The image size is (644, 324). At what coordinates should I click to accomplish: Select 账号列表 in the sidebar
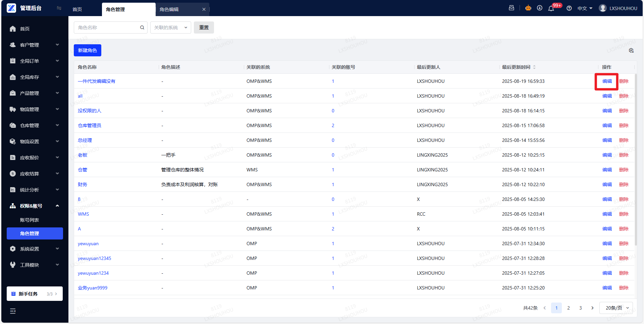[x=30, y=220]
